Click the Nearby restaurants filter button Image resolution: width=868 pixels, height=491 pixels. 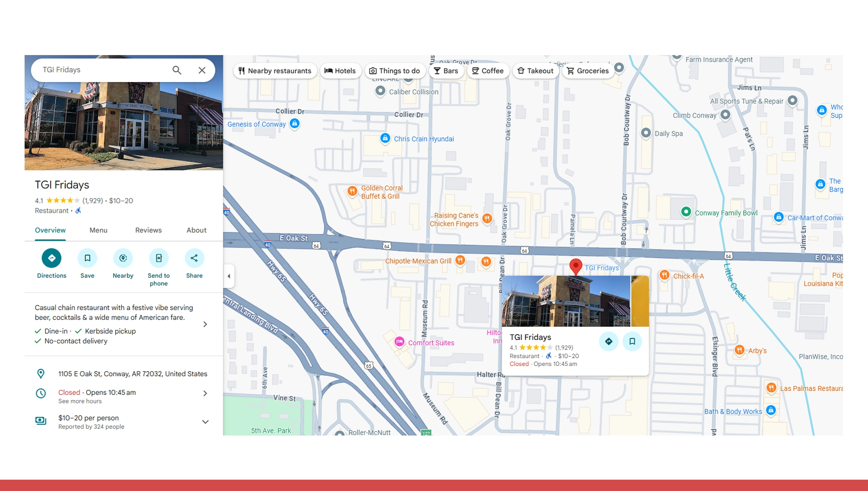[275, 71]
